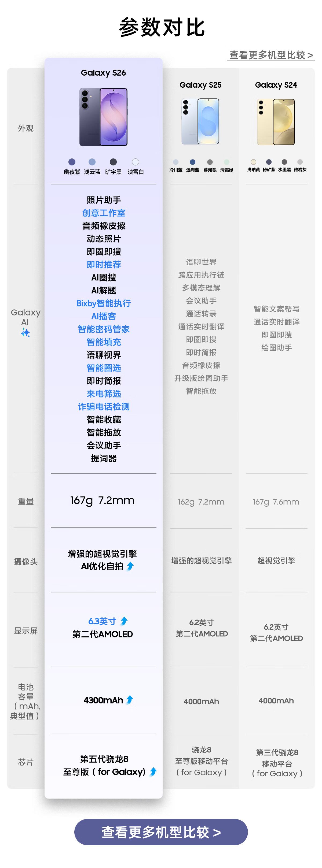This screenshot has width=322, height=868.
Task: Click the blue arrow next to AI优化自拍
Action: (130, 566)
